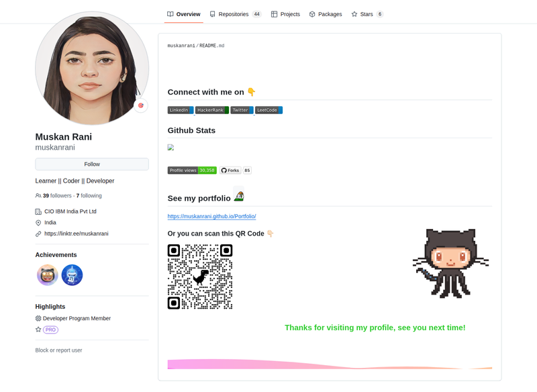
Task: Open the muskanrani link in README path
Action: click(x=181, y=46)
